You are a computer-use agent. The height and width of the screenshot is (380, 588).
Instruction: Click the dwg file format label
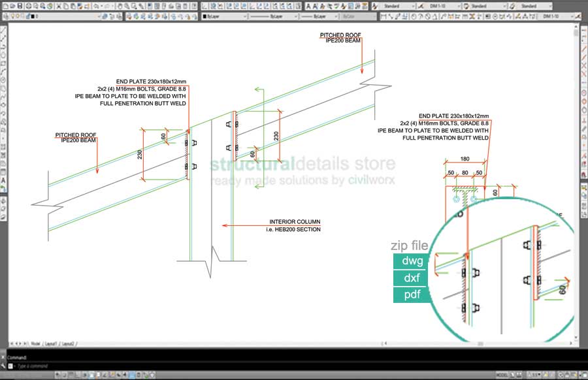click(x=412, y=261)
